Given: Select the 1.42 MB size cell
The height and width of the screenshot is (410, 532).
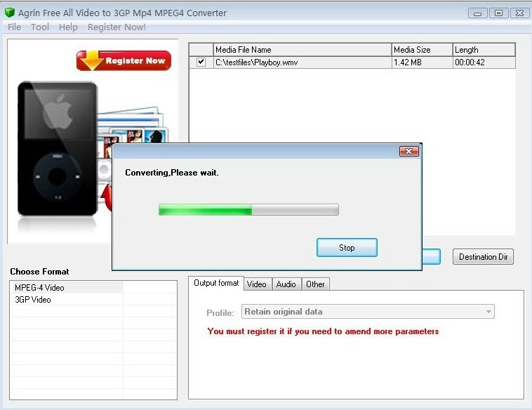Looking at the screenshot, I should (422, 62).
